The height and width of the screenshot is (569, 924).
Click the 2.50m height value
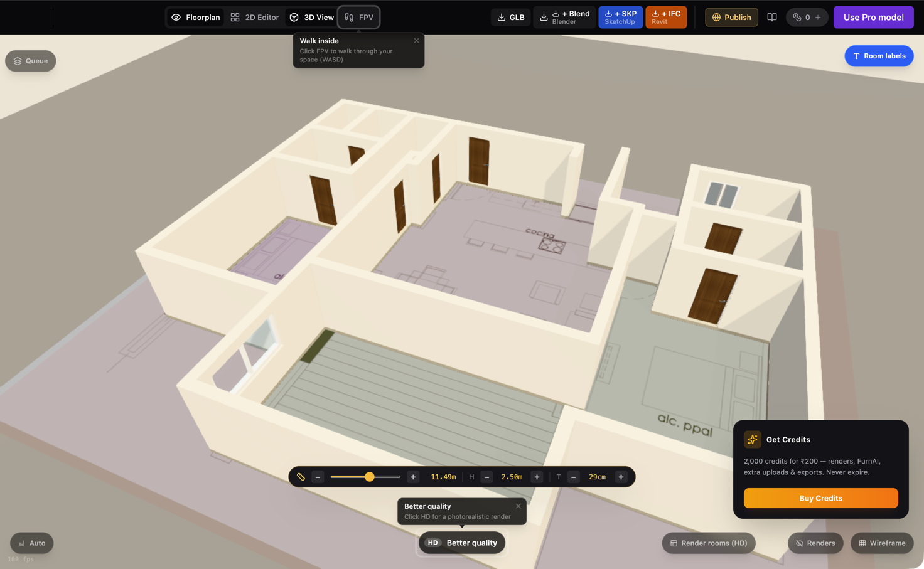[x=512, y=477]
